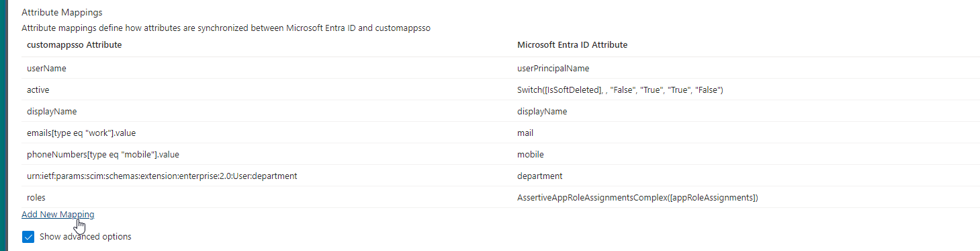
Task: Select the mobile Entra ID attribute
Action: pyautogui.click(x=531, y=155)
